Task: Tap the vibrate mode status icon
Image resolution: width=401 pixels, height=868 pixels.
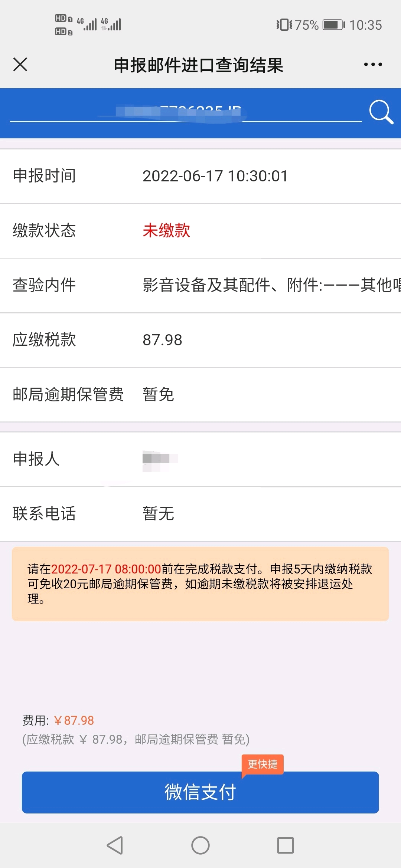Action: [284, 25]
